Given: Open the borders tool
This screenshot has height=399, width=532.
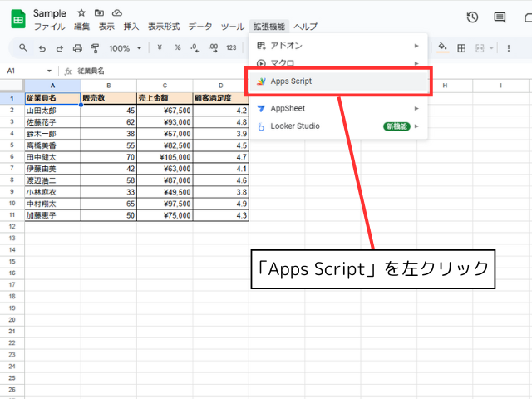Looking at the screenshot, I should [x=461, y=48].
